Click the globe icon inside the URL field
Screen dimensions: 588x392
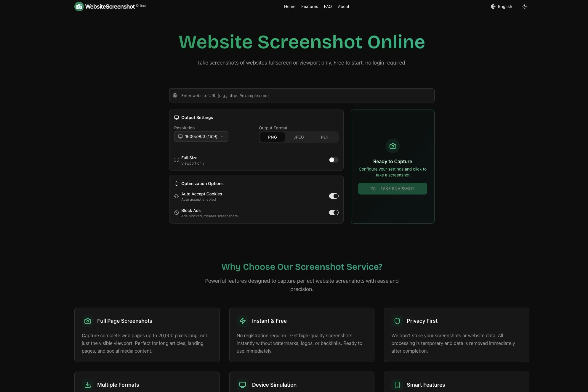(175, 95)
